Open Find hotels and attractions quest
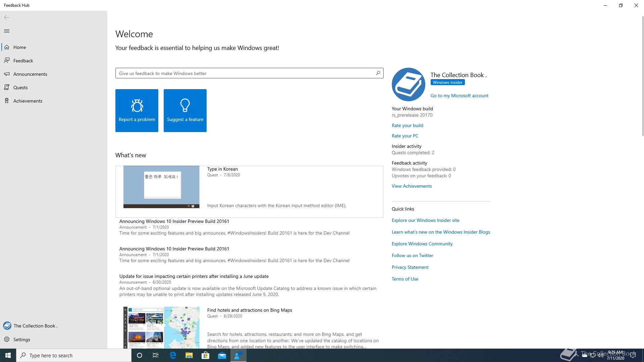Viewport: 644px width, 362px height. click(250, 310)
